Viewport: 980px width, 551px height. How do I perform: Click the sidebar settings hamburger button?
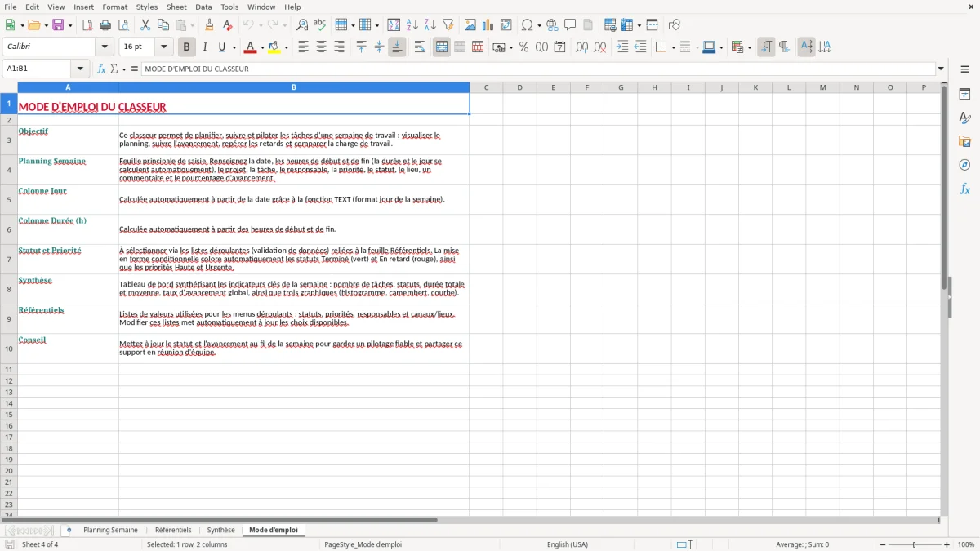(x=964, y=70)
